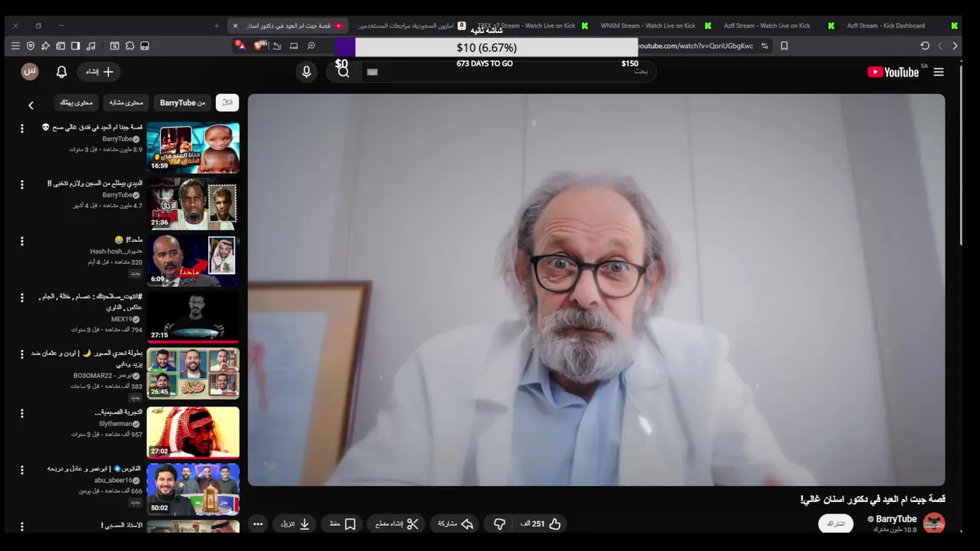The height and width of the screenshot is (551, 980).
Task: Like the video (251 ألف)
Action: tap(541, 524)
